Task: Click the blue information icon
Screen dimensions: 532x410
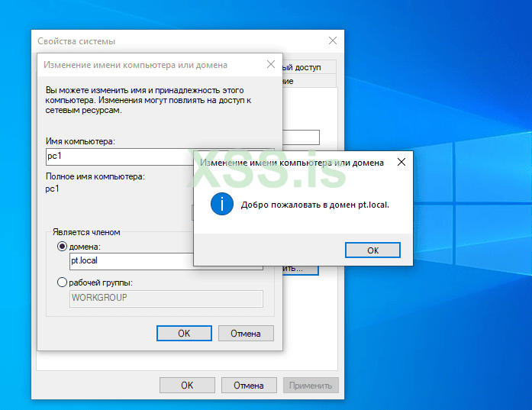Action: click(222, 205)
